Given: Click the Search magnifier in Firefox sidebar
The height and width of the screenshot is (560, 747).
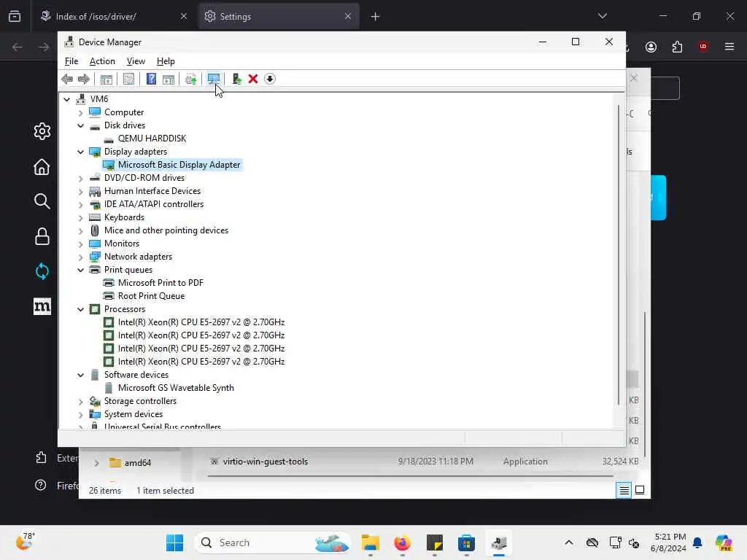Looking at the screenshot, I should (42, 201).
